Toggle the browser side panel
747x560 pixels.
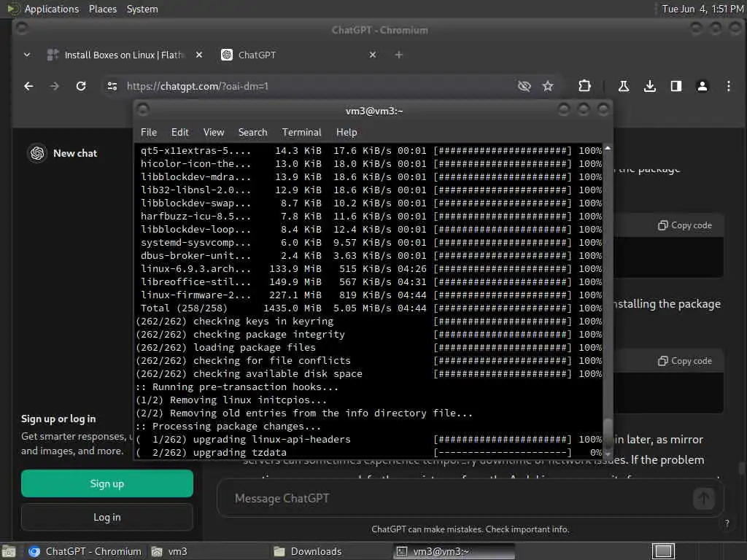pyautogui.click(x=676, y=86)
